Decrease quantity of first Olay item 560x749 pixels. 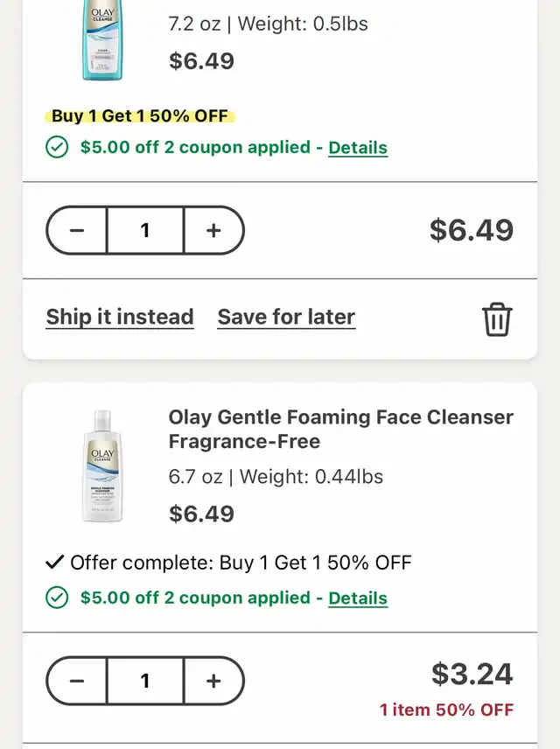pos(77,230)
